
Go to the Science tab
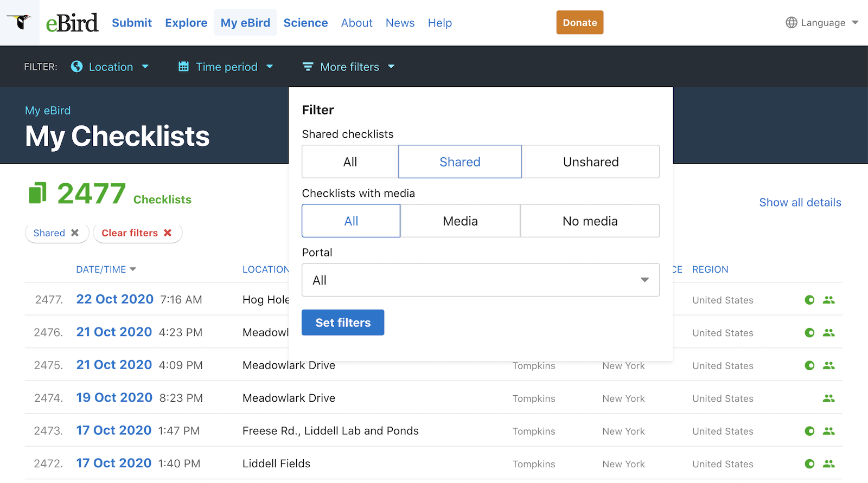point(305,23)
